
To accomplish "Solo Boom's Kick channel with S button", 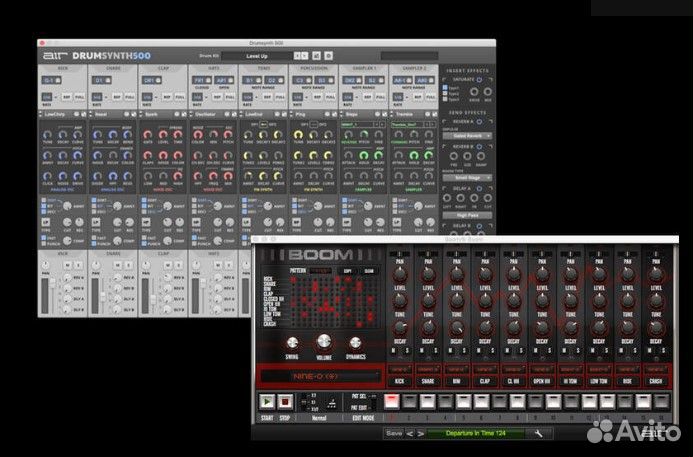I will tap(407, 350).
